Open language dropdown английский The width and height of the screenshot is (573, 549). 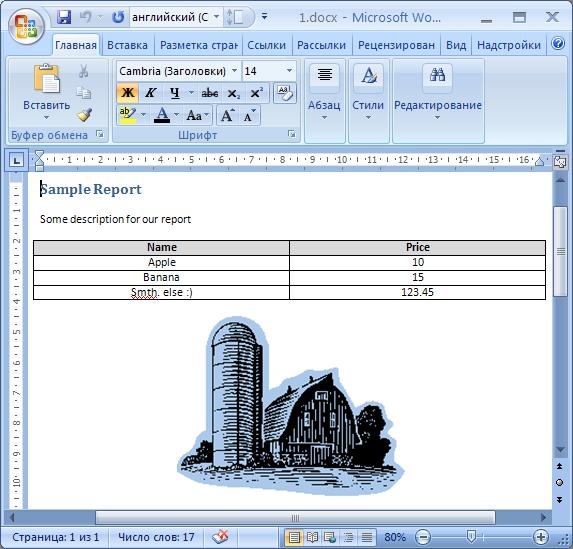pos(216,17)
